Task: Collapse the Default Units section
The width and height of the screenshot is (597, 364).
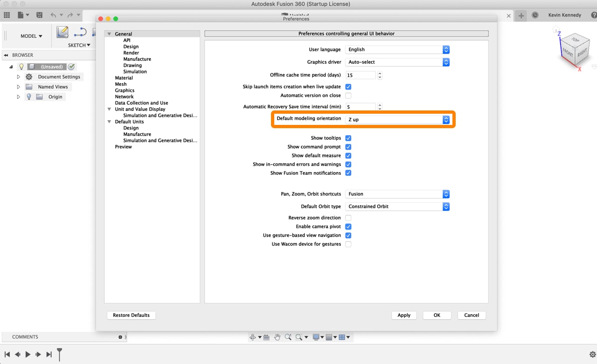Action: pos(109,122)
